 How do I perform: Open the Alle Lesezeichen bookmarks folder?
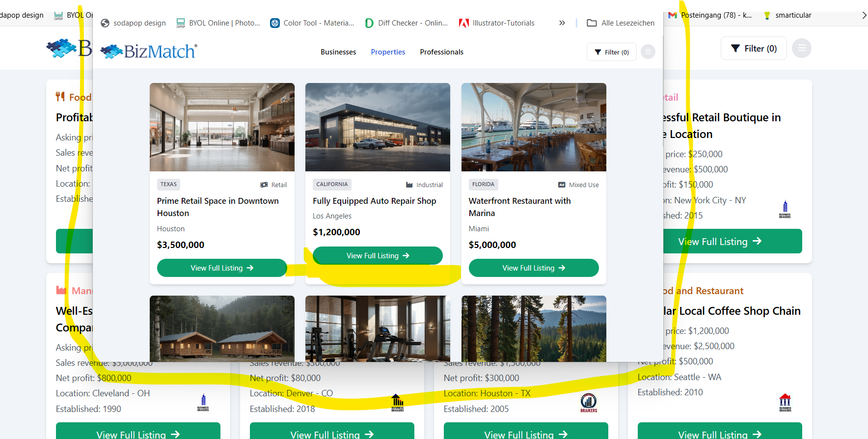tap(621, 23)
